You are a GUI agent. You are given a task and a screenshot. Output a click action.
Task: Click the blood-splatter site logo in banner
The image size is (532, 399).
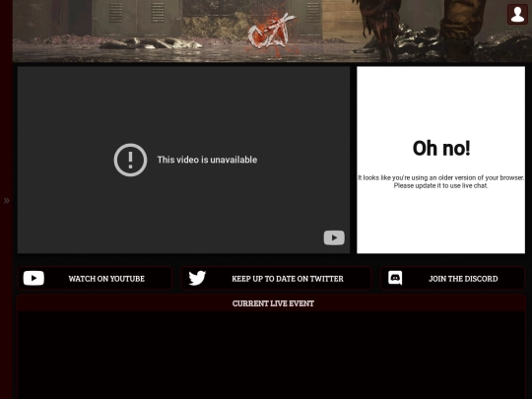(x=272, y=33)
